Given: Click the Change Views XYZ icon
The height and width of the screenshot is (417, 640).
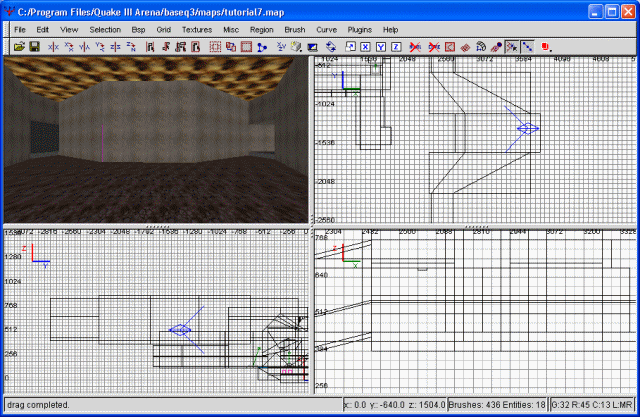Looking at the screenshot, I should point(281,47).
